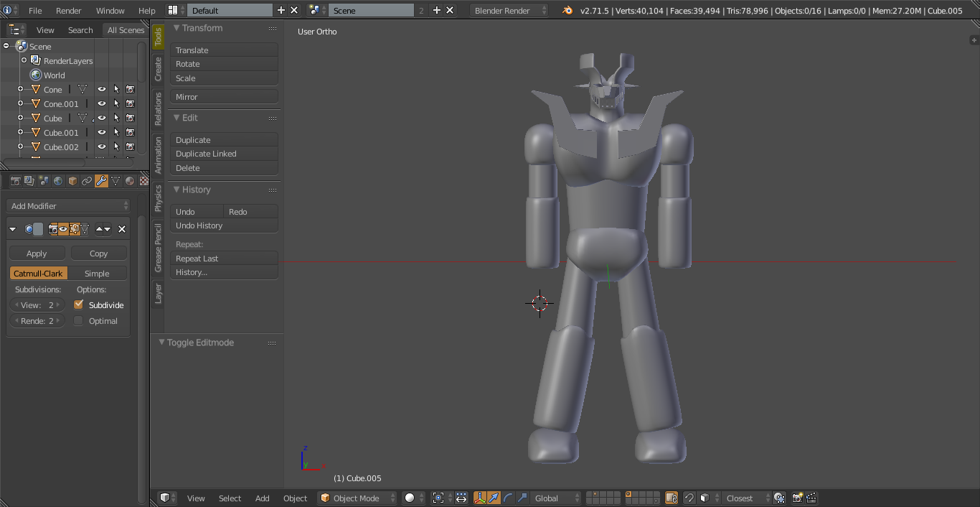This screenshot has height=507, width=980.
Task: Open the 3D view Select menu
Action: [230, 498]
